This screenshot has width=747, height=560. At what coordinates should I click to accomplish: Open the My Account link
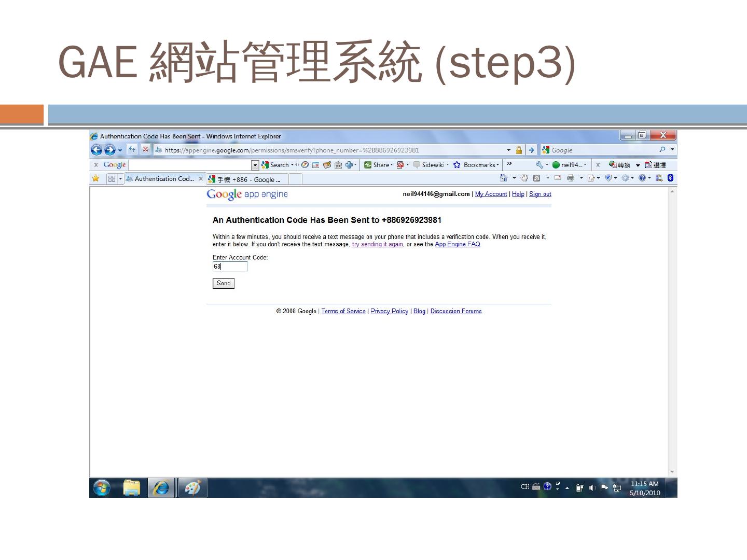491,194
